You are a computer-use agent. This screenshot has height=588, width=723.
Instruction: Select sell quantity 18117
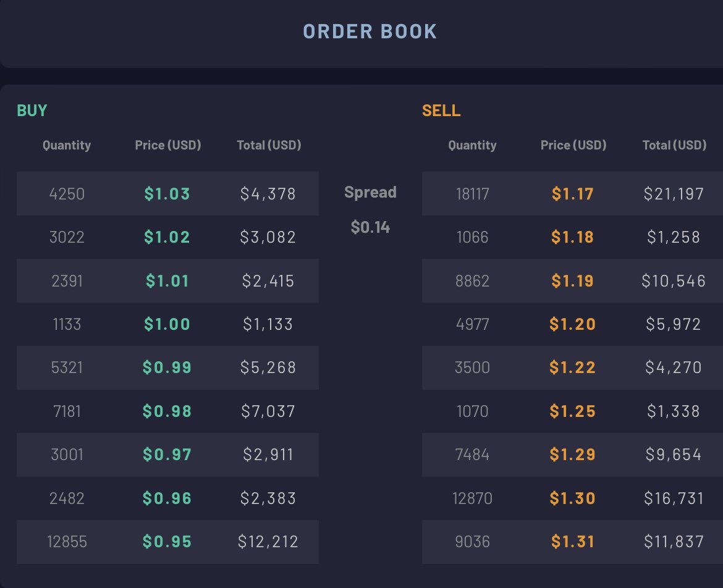coord(473,193)
